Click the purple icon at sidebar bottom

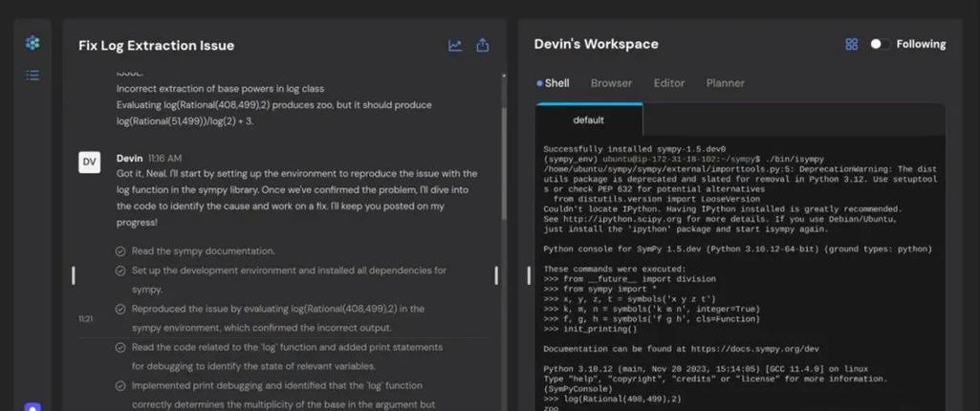(33, 407)
